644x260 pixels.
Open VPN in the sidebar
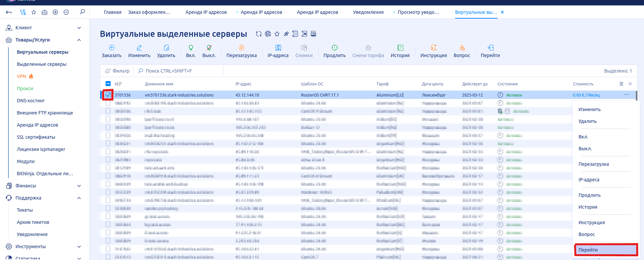22,76
